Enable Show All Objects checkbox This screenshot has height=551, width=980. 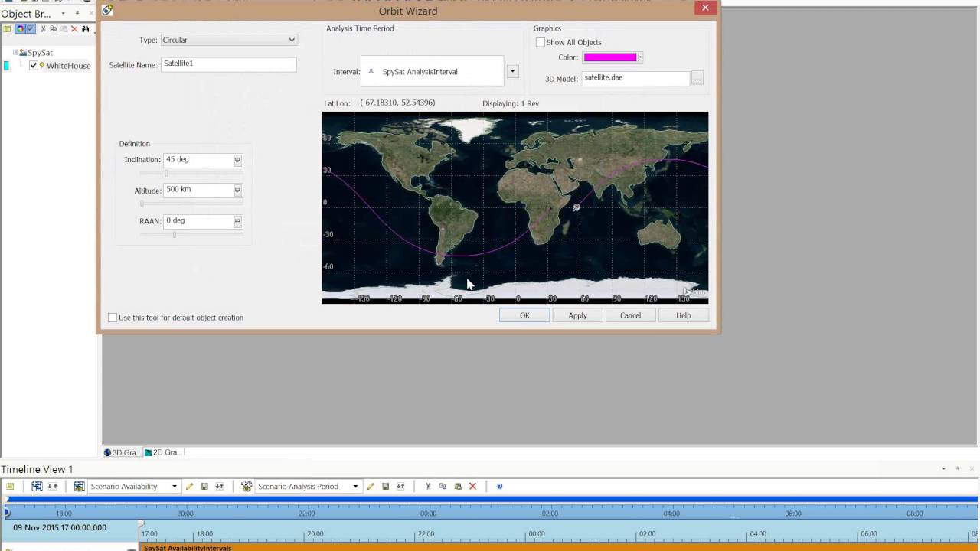(541, 42)
